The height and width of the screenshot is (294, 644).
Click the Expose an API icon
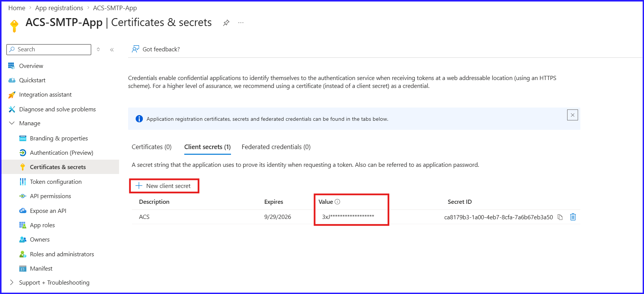[23, 211]
